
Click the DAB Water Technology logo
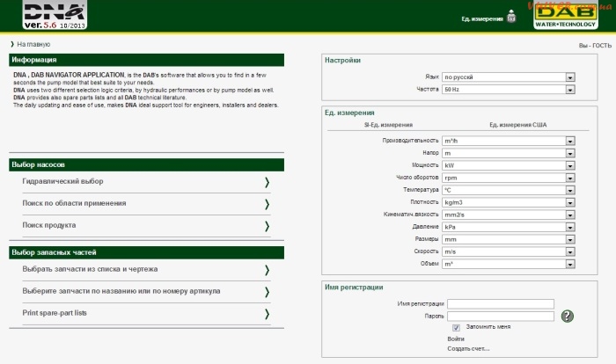coord(565,15)
